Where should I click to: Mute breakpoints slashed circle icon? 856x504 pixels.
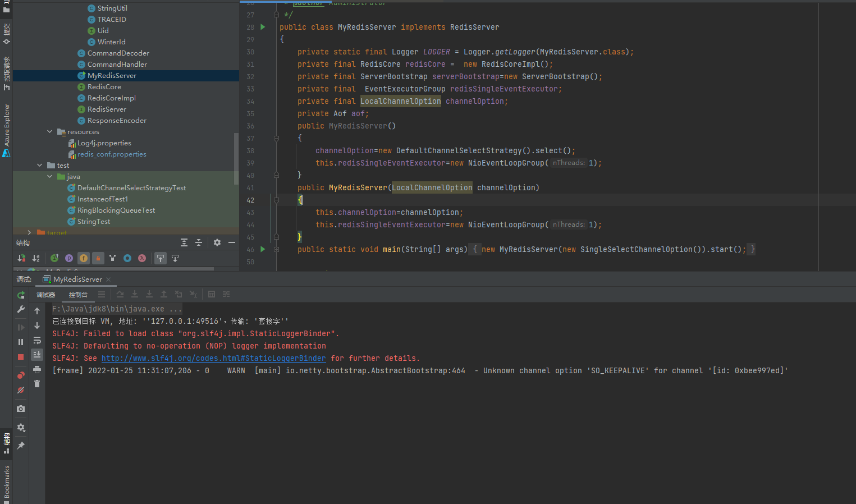coord(21,390)
